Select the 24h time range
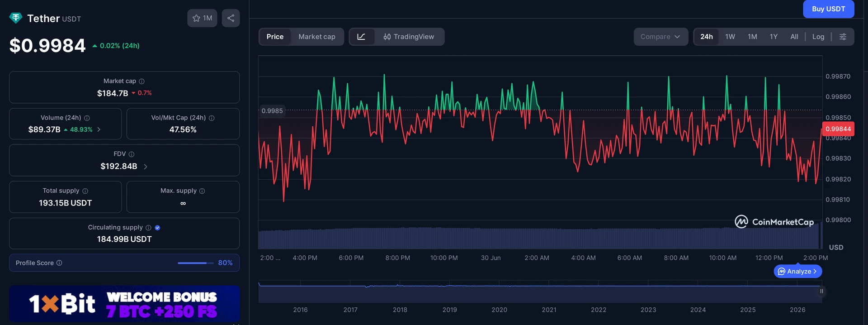Image resolution: width=868 pixels, height=325 pixels. (x=707, y=37)
